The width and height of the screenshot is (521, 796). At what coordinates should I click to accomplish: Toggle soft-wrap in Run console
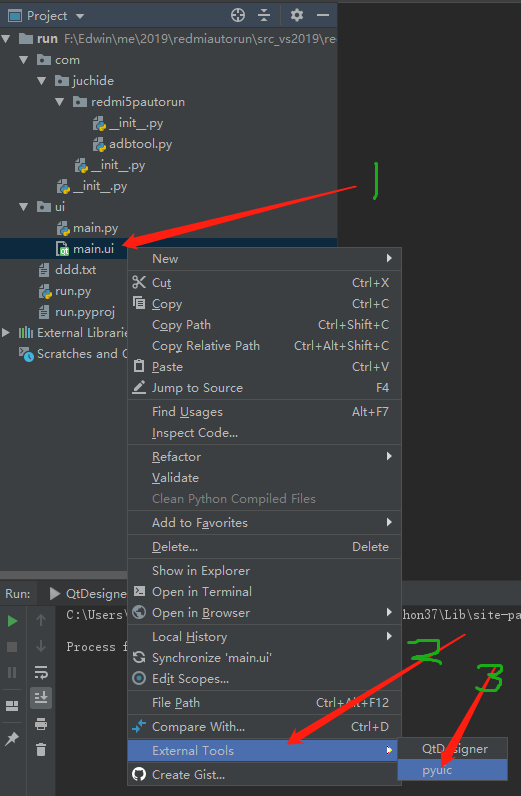click(41, 672)
